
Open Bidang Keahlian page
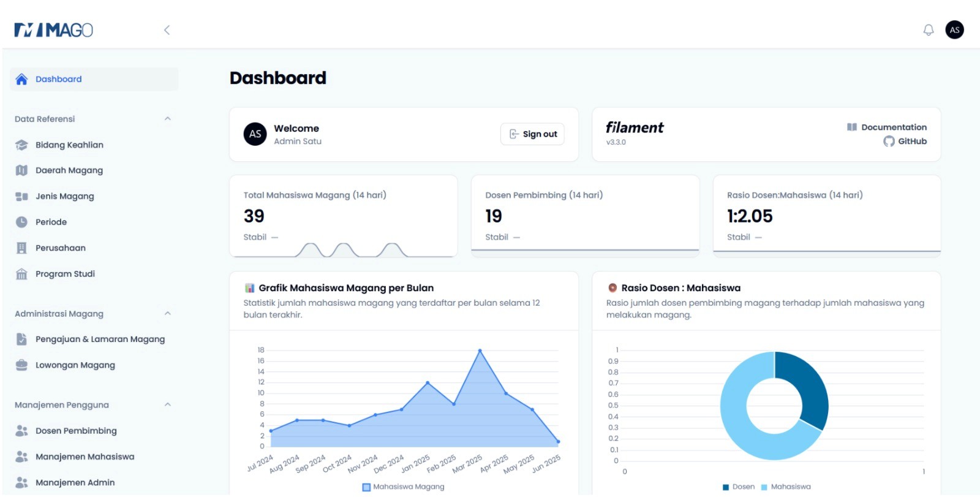[94, 145]
